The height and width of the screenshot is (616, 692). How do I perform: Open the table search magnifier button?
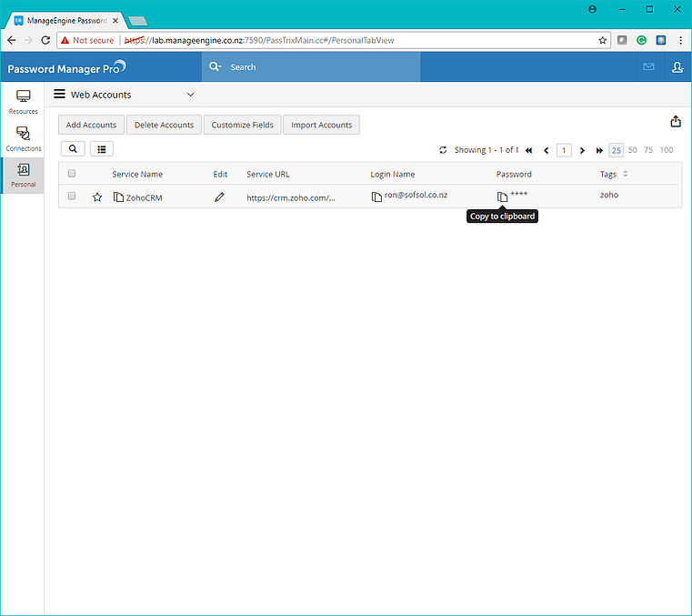point(73,149)
